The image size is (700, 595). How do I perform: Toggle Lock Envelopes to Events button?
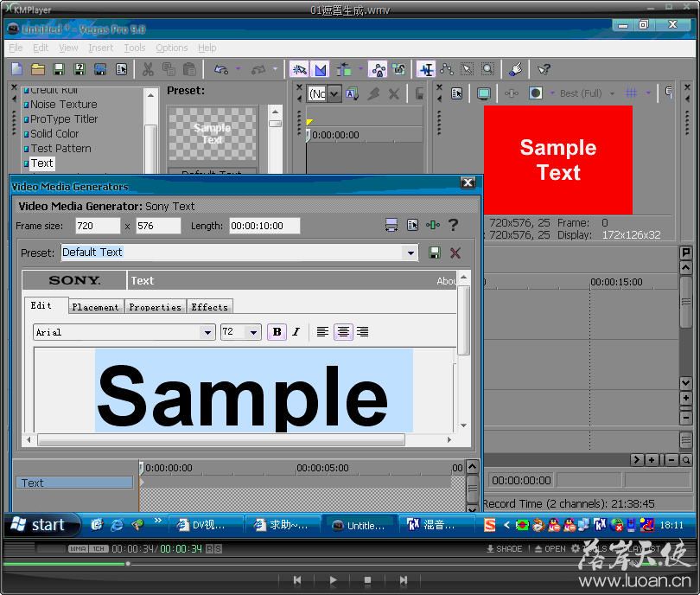[378, 69]
